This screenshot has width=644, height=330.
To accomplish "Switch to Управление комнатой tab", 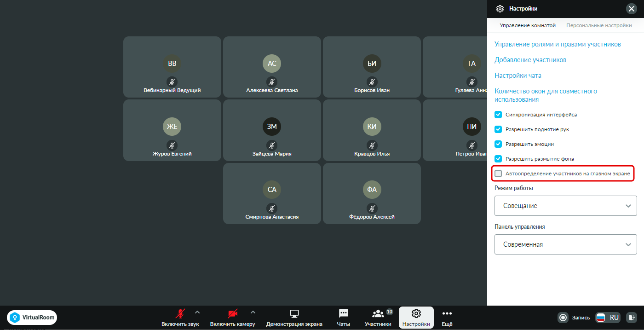I will pyautogui.click(x=528, y=26).
